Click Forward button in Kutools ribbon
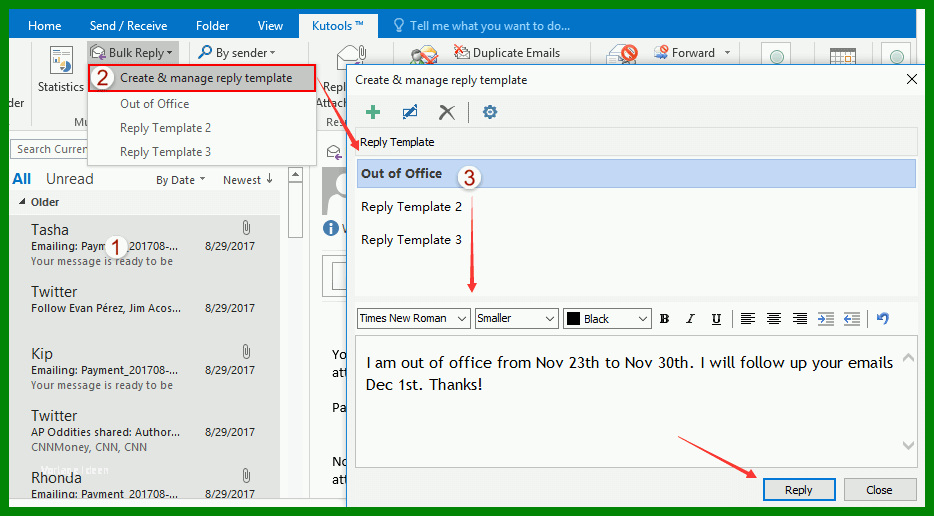Image resolution: width=934 pixels, height=516 pixels. tap(684, 52)
